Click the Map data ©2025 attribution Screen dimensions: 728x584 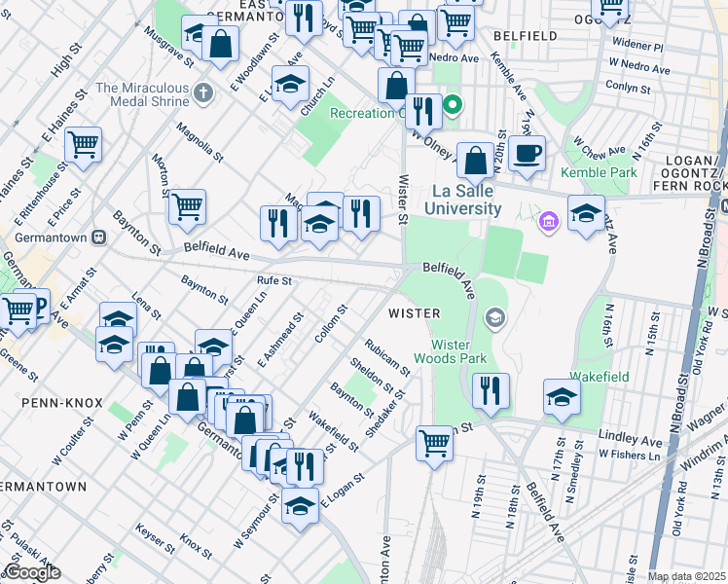(686, 577)
